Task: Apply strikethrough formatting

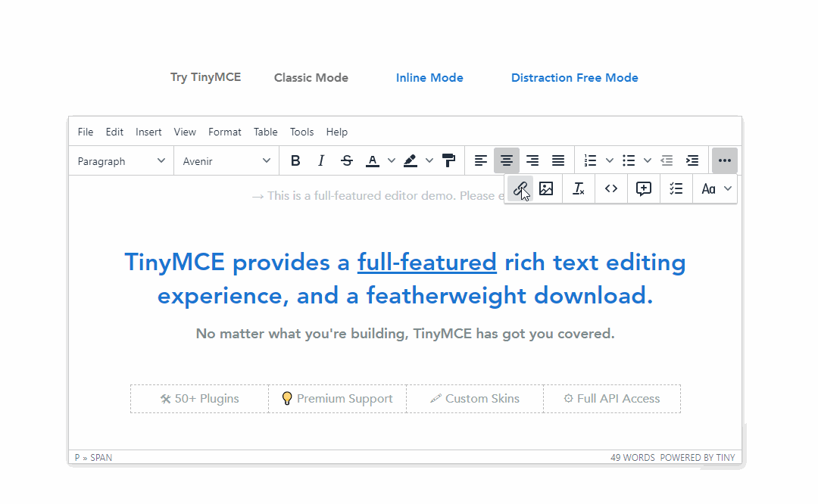Action: coord(346,160)
